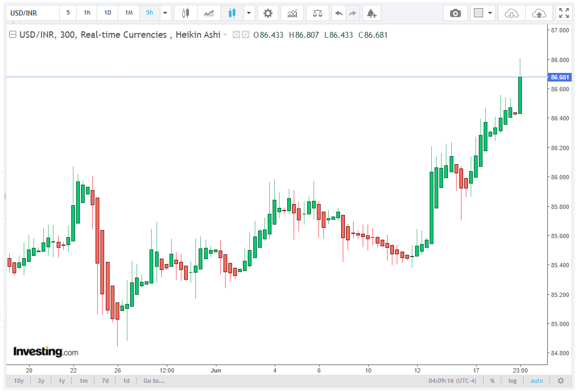
Task: Open Heikin Ashi series settings icon
Action: 246,35
